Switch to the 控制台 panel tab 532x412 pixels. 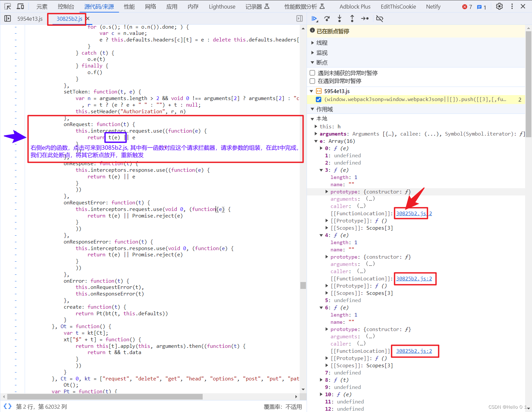(65, 6)
